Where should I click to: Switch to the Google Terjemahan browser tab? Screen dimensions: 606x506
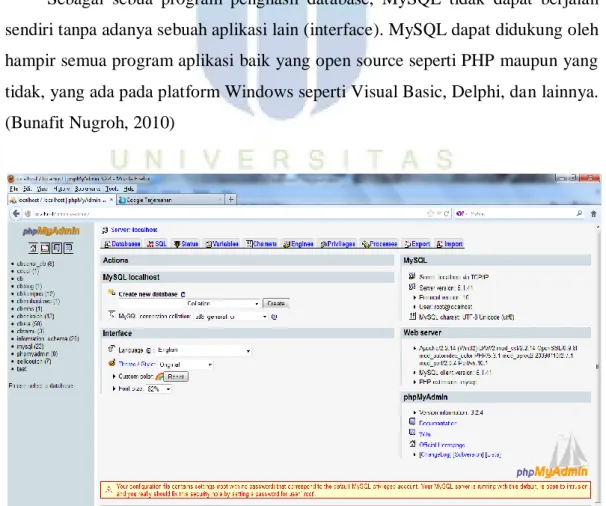[x=170, y=200]
